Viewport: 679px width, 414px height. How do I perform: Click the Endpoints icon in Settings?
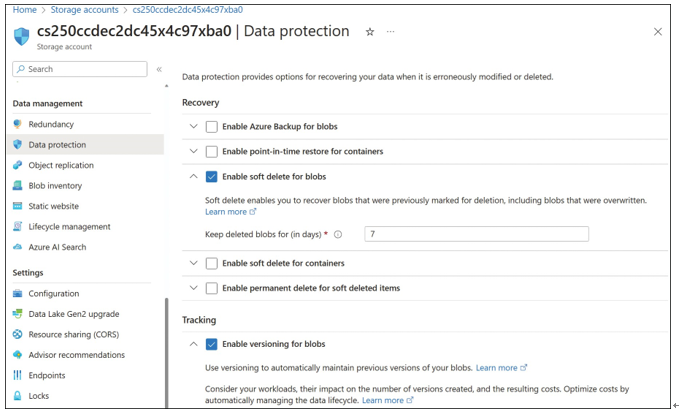click(x=17, y=375)
